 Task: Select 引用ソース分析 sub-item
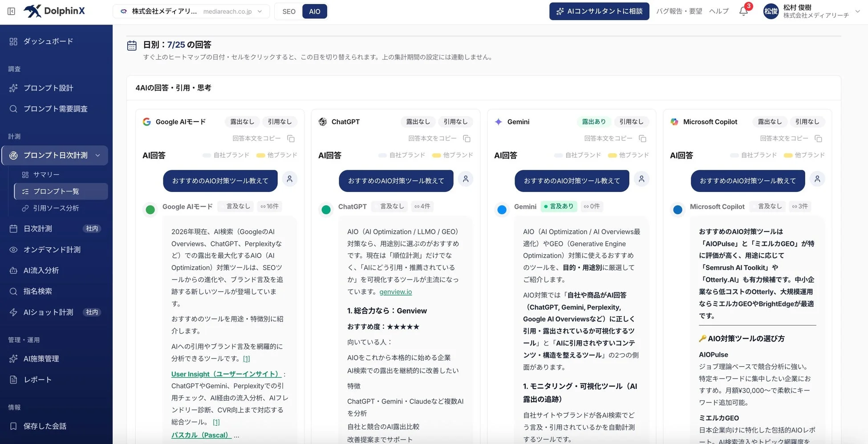point(61,208)
